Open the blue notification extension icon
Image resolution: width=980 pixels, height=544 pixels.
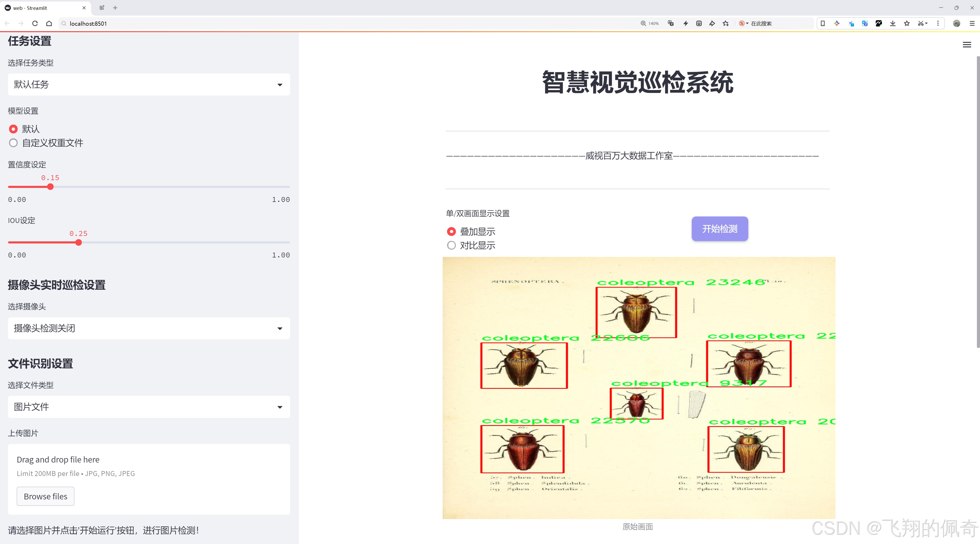(851, 24)
